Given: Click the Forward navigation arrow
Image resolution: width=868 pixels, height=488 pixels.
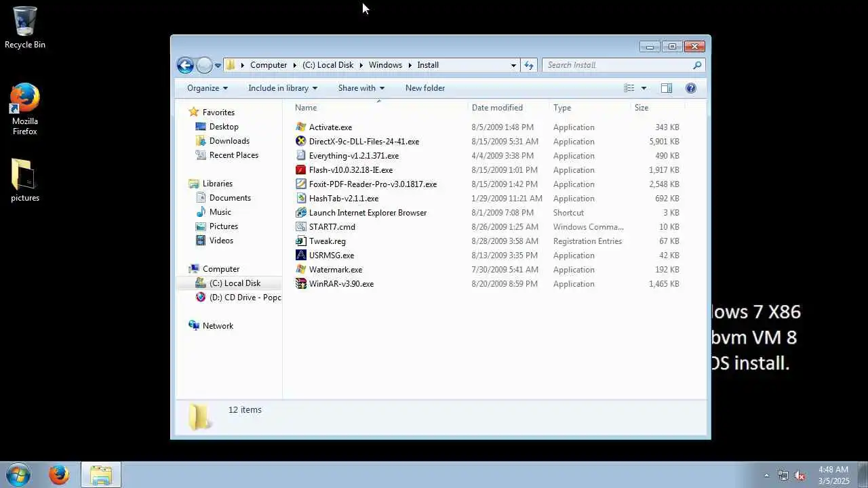Looking at the screenshot, I should point(204,65).
